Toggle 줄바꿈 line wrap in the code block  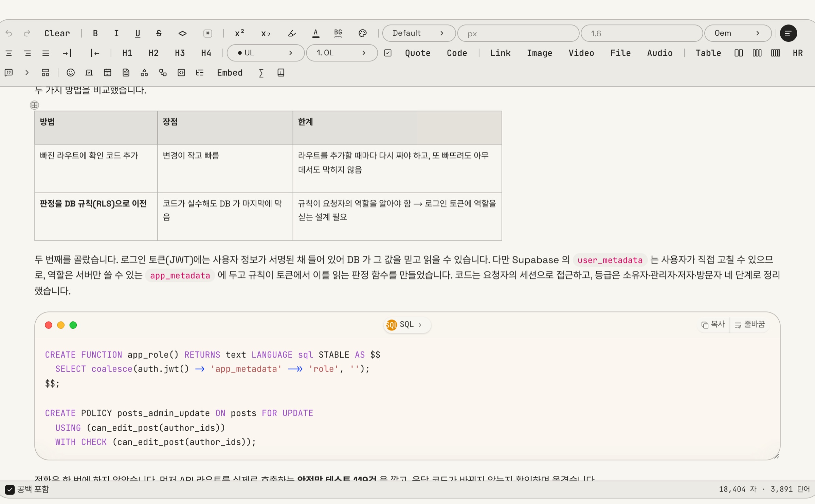pyautogui.click(x=750, y=325)
